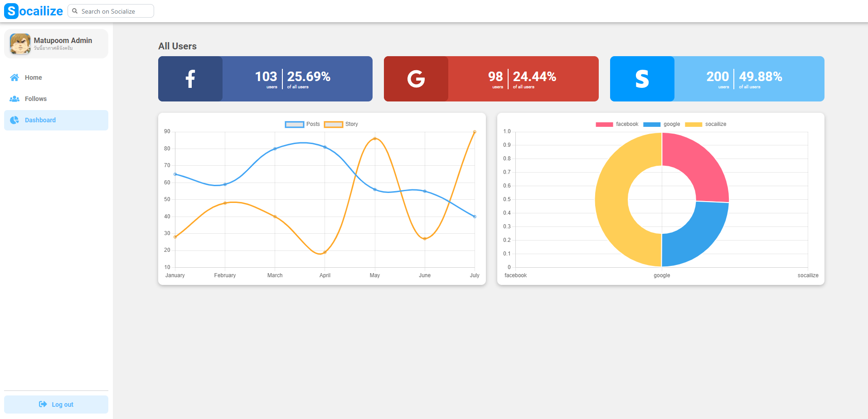Click the Follows people icon

click(x=15, y=99)
